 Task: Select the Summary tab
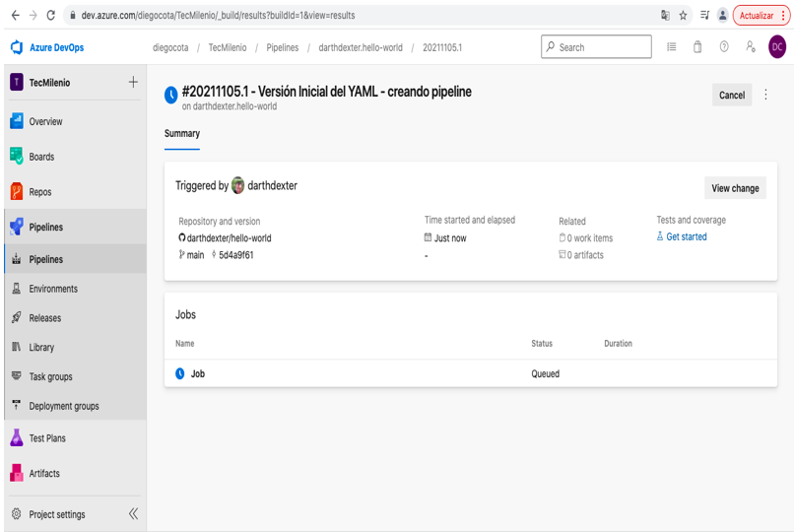pos(182,134)
